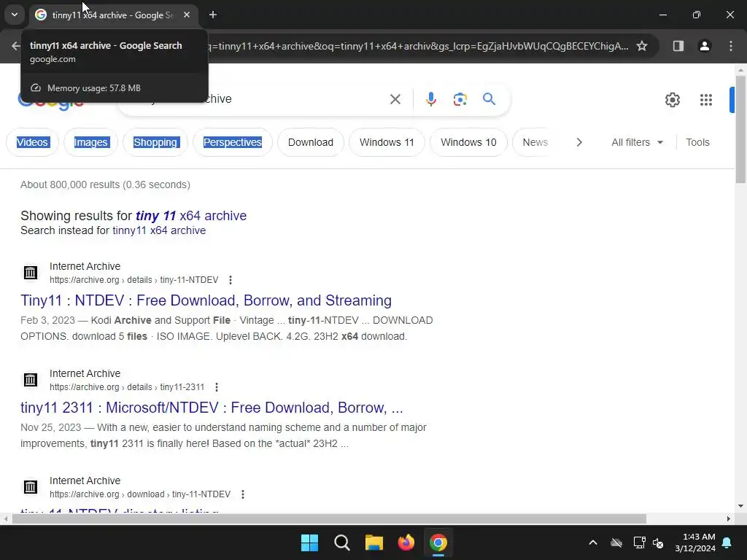Search by image with Google Lens
The height and width of the screenshot is (560, 747).
460,99
